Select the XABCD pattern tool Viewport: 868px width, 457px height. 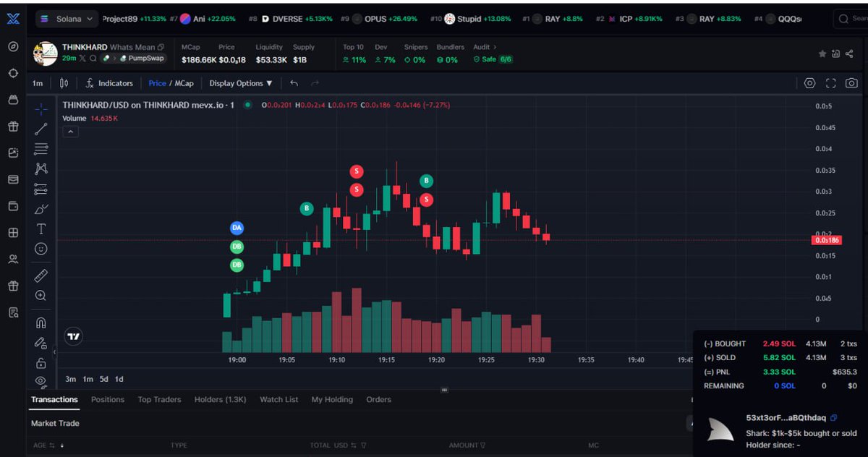pyautogui.click(x=41, y=168)
